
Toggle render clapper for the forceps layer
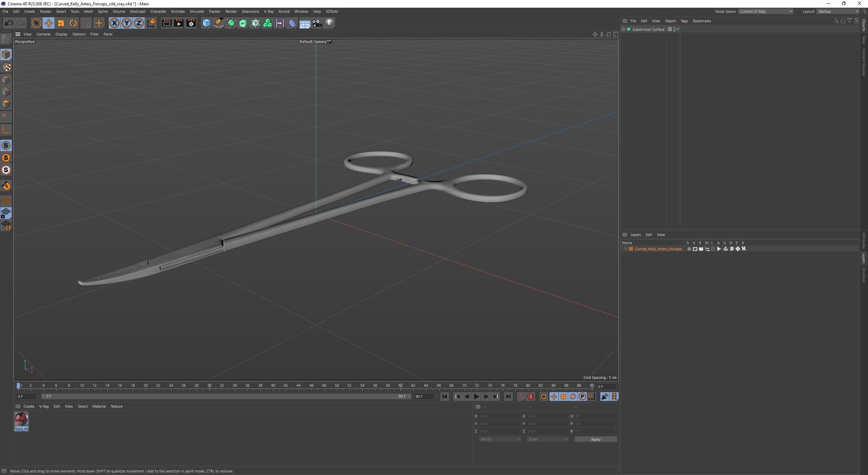tap(701, 249)
